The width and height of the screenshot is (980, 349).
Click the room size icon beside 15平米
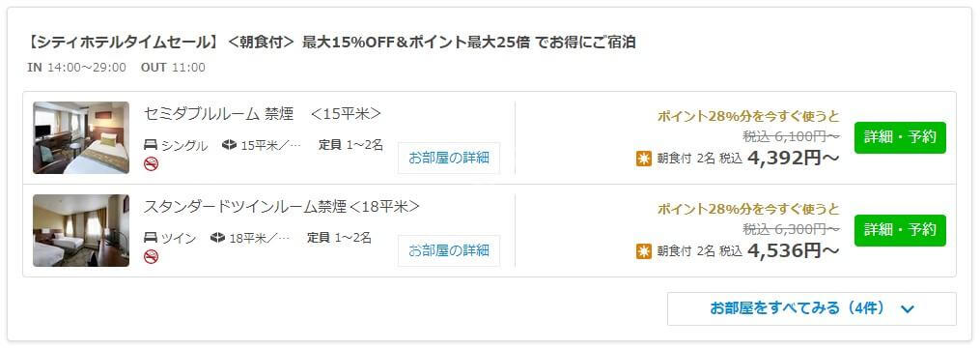click(230, 145)
